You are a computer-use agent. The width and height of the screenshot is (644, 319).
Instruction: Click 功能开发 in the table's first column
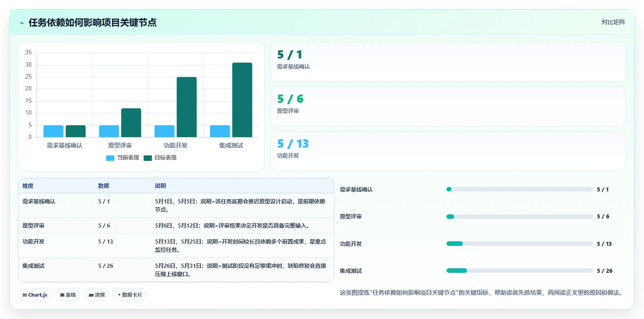(x=33, y=242)
